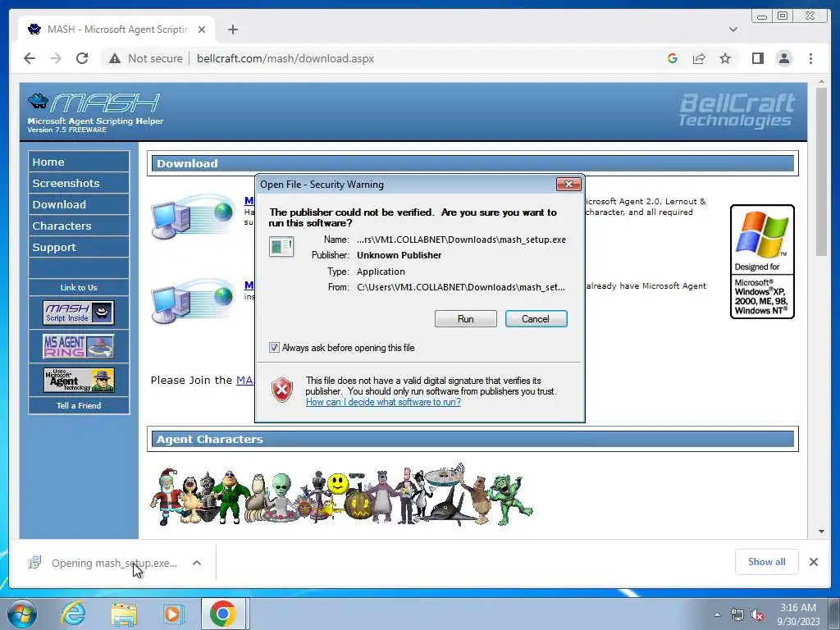The image size is (840, 630).
Task: Click the first download computer-globe icon
Action: click(193, 216)
